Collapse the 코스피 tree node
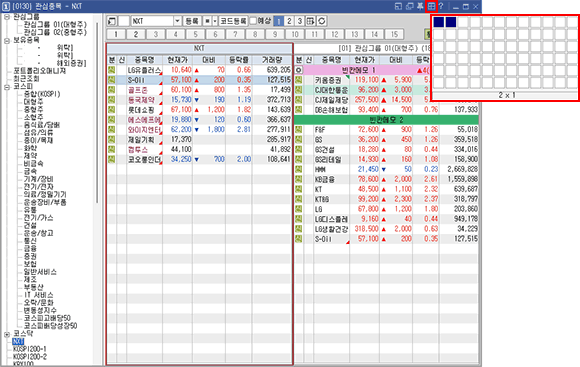The height and width of the screenshot is (367, 580). 7,87
